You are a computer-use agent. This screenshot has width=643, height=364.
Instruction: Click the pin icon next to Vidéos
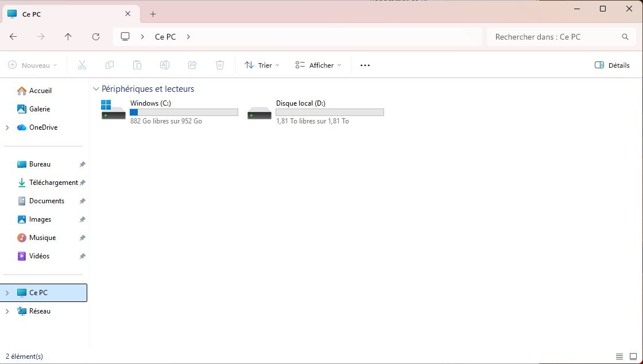coord(83,256)
